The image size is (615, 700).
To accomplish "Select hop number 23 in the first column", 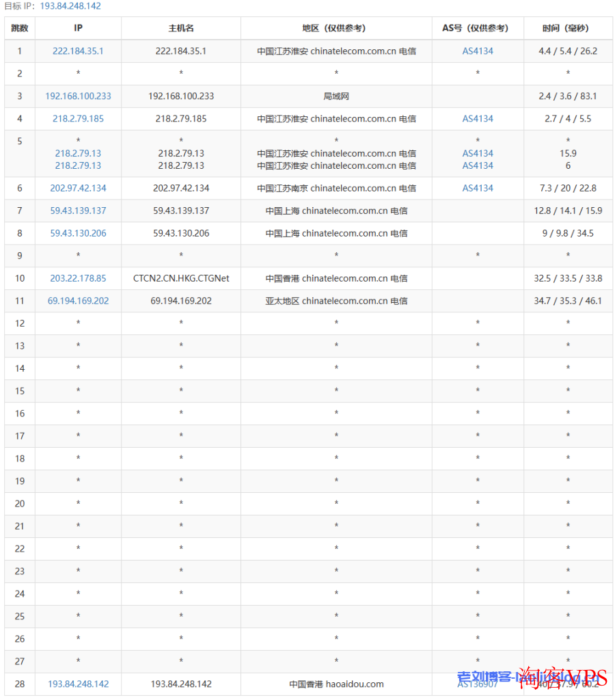I will 20,571.
